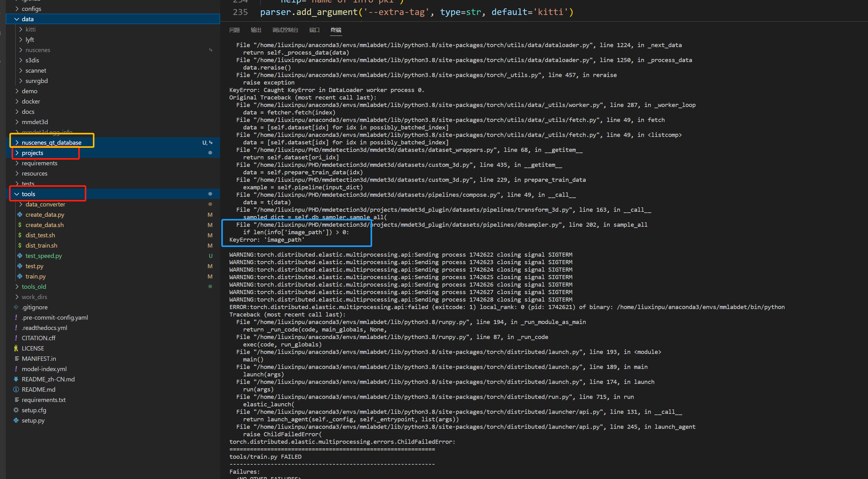Open the train.py file
The image size is (868, 479).
pos(36,276)
